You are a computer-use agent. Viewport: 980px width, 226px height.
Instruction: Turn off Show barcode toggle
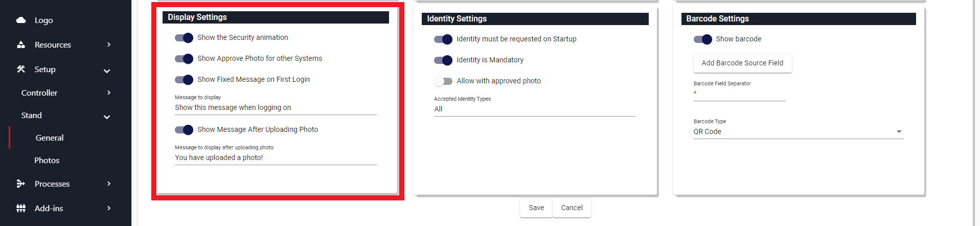pos(702,39)
